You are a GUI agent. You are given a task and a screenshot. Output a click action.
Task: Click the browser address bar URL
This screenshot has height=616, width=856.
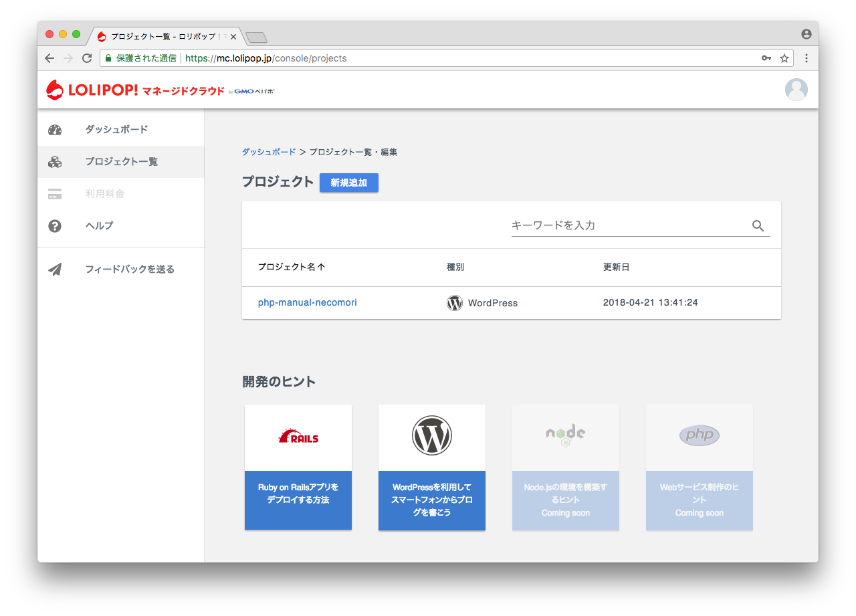pos(266,58)
